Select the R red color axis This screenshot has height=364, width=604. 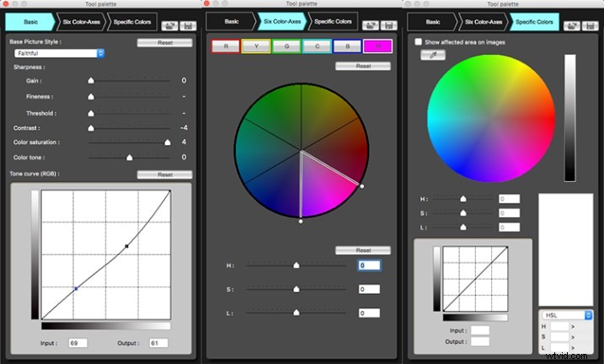pyautogui.click(x=226, y=46)
